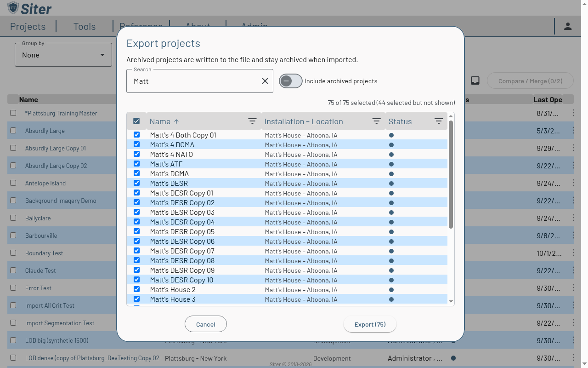This screenshot has height=368, width=588.
Task: Open row menu for Antelope Island
Action: pyautogui.click(x=573, y=183)
